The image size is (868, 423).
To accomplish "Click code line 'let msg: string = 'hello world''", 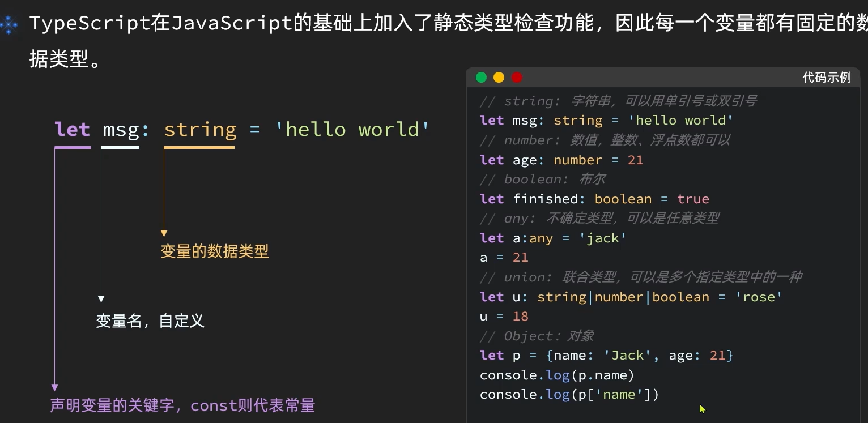I will coord(606,121).
